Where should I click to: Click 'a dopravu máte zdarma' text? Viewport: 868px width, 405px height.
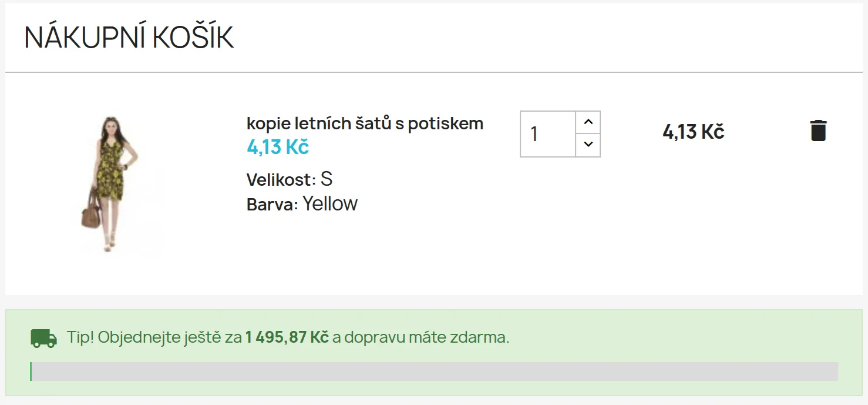point(420,337)
